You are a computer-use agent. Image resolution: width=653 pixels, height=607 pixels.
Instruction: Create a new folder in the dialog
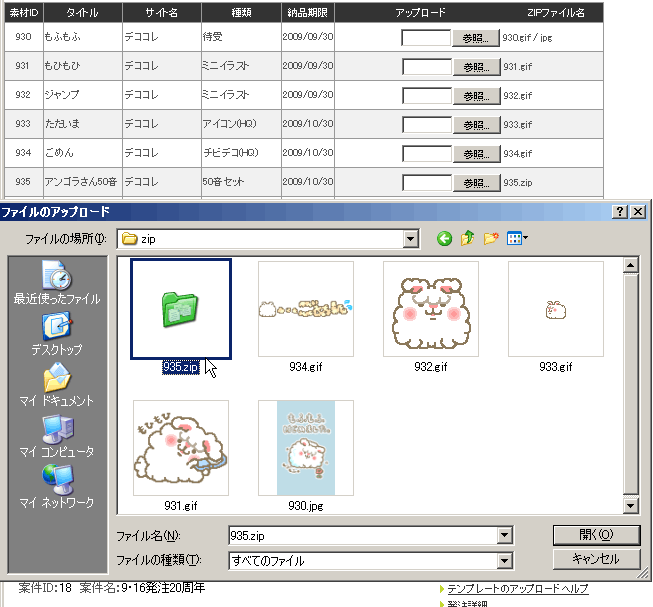491,239
